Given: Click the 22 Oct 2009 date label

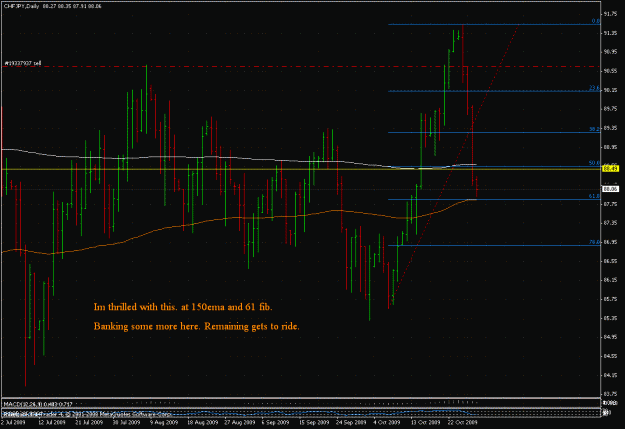Looking at the screenshot, I should pyautogui.click(x=463, y=422).
